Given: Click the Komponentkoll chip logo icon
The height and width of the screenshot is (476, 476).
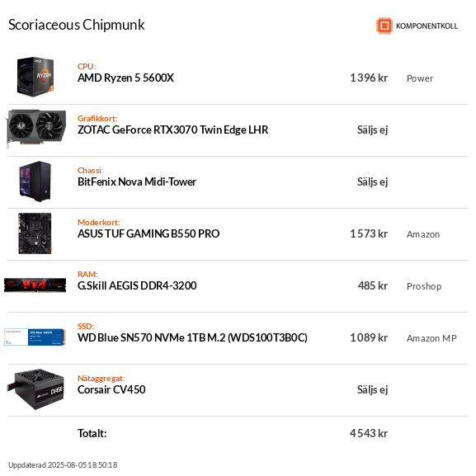Looking at the screenshot, I should tap(384, 26).
